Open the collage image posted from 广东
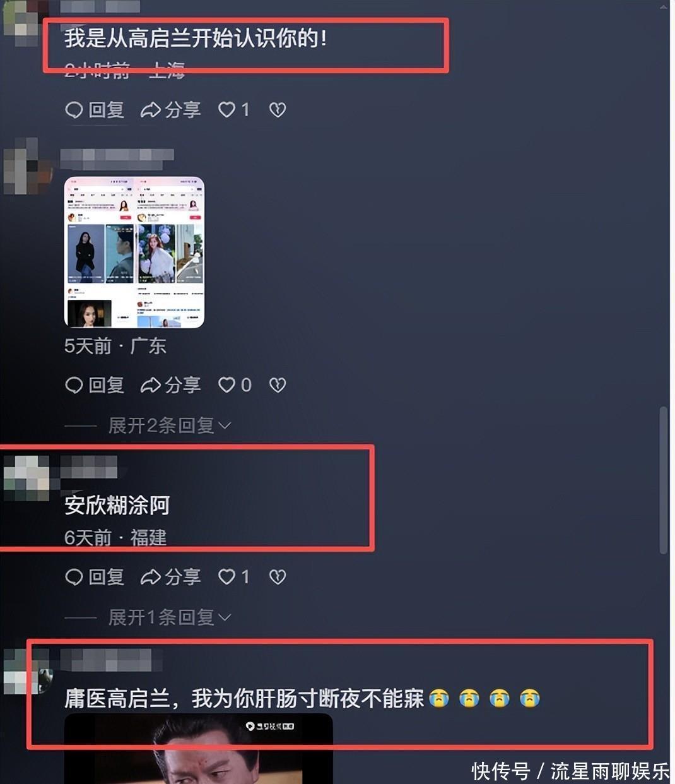Image resolution: width=675 pixels, height=784 pixels. coord(134,252)
